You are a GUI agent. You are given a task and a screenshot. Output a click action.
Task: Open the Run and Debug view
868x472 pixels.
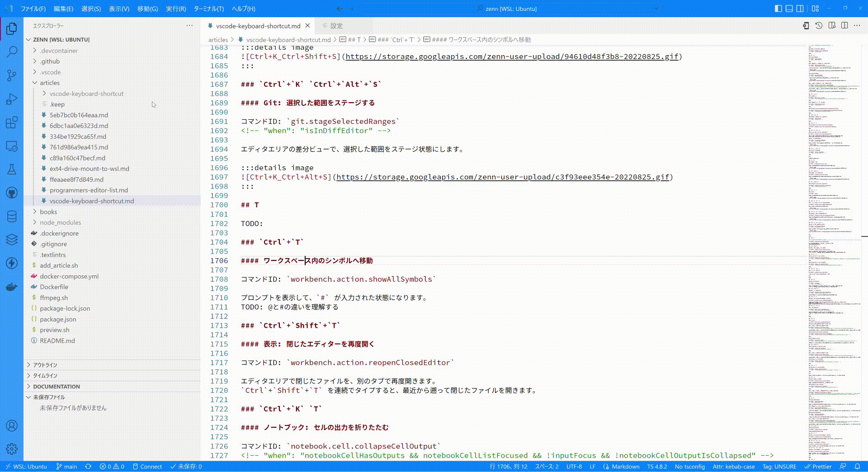point(12,99)
